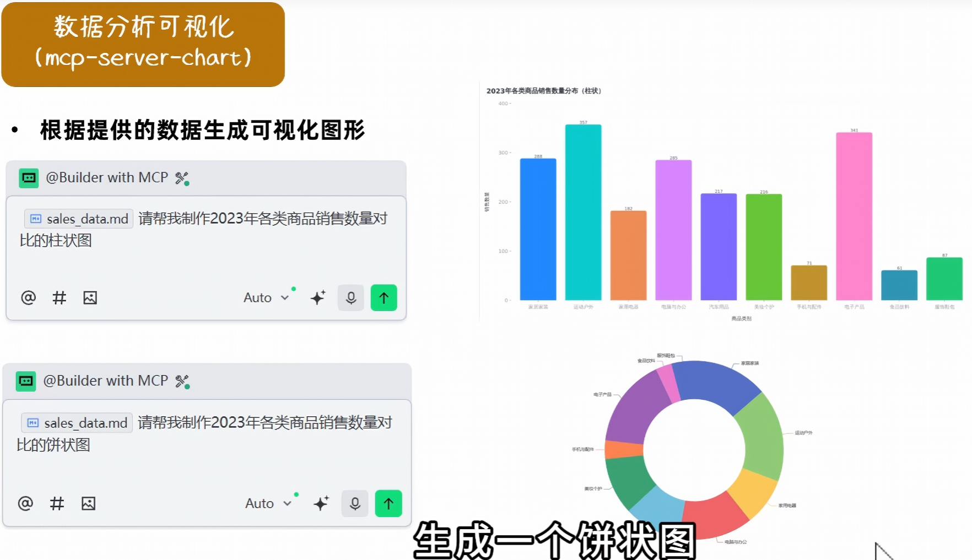Click the MCP tools icon beside the 柱状图 prompt's @Builder with MCP
This screenshot has width=972, height=560.
click(x=182, y=178)
